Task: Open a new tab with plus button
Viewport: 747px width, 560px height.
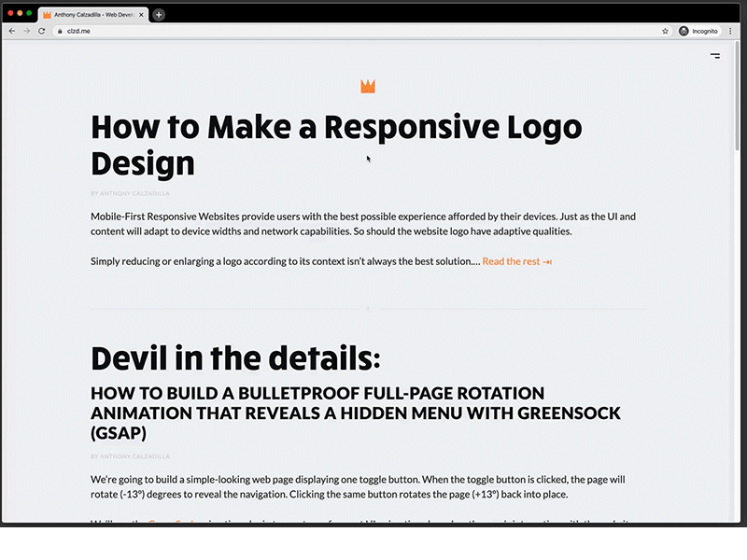Action: 159,15
